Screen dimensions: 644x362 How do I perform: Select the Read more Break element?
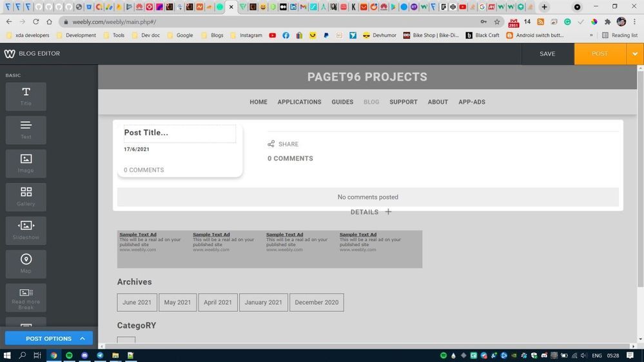[26, 297]
